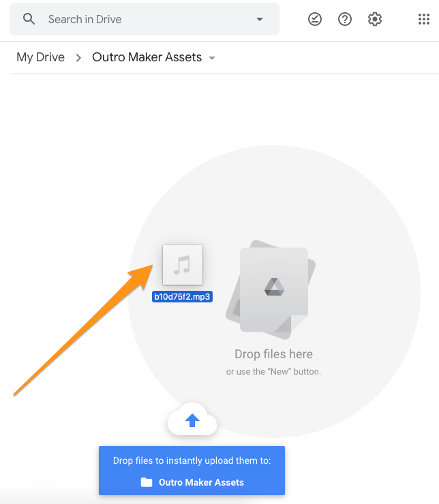
Task: Go to My Drive breadcrumb
Action: pos(40,57)
